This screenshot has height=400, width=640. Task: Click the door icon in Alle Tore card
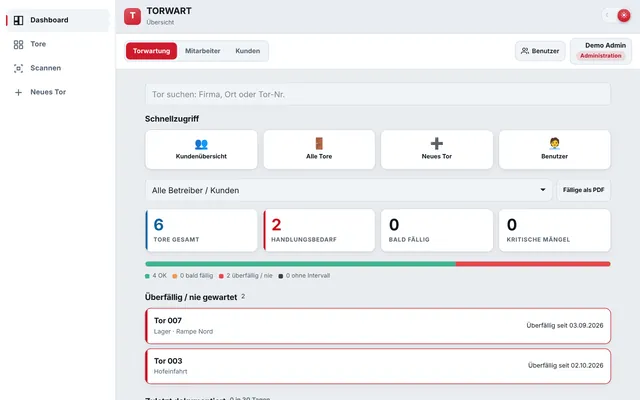(x=319, y=143)
